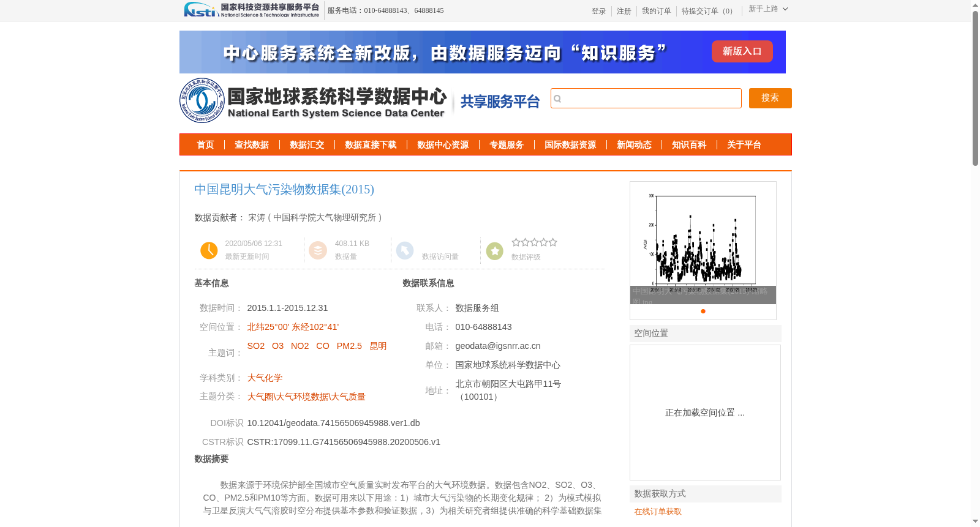Click the 昆明 keyword link
Screen dimensions: 980x527
click(378, 346)
